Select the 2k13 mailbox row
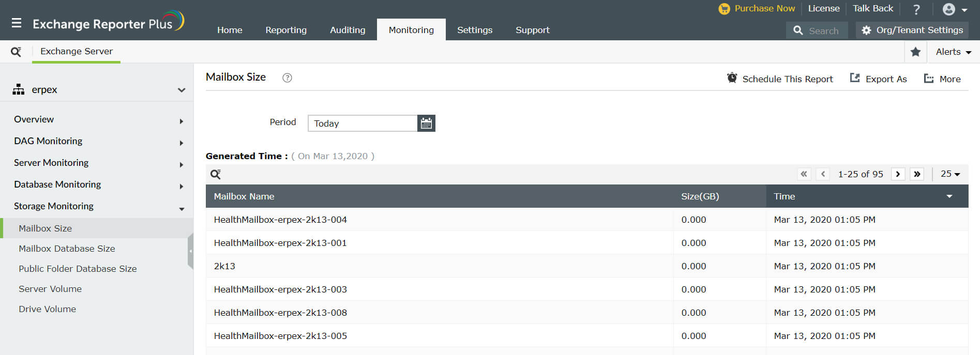This screenshot has width=980, height=355. (x=587, y=266)
